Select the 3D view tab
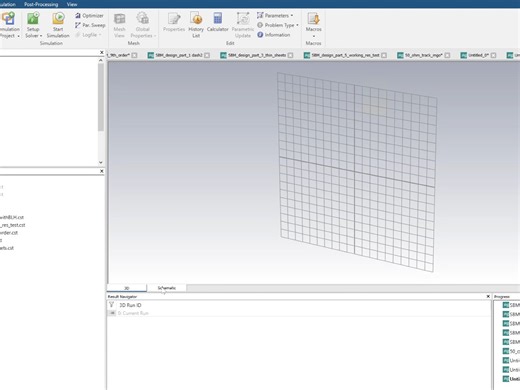The image size is (520, 390). coord(127,288)
